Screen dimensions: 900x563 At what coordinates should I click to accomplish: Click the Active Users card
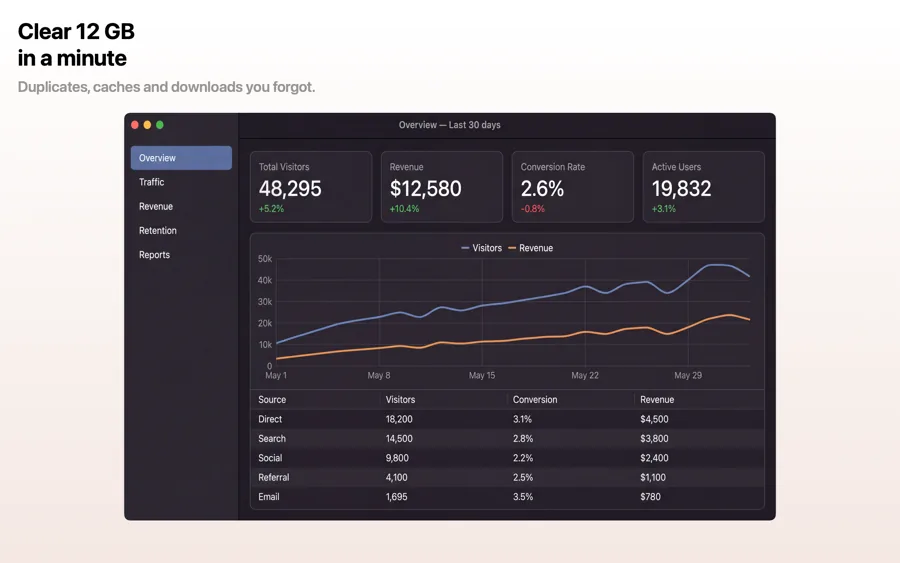[703, 187]
